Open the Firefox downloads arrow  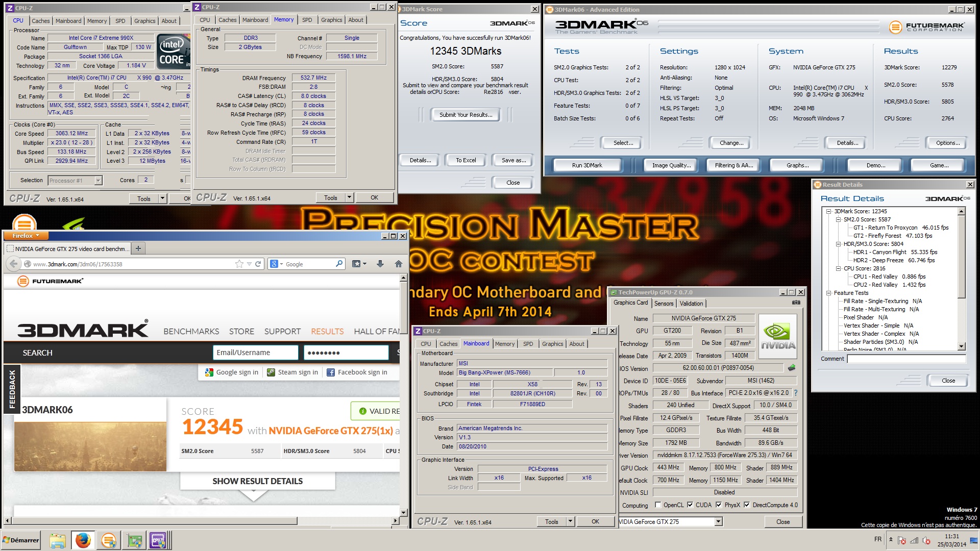pos(380,264)
